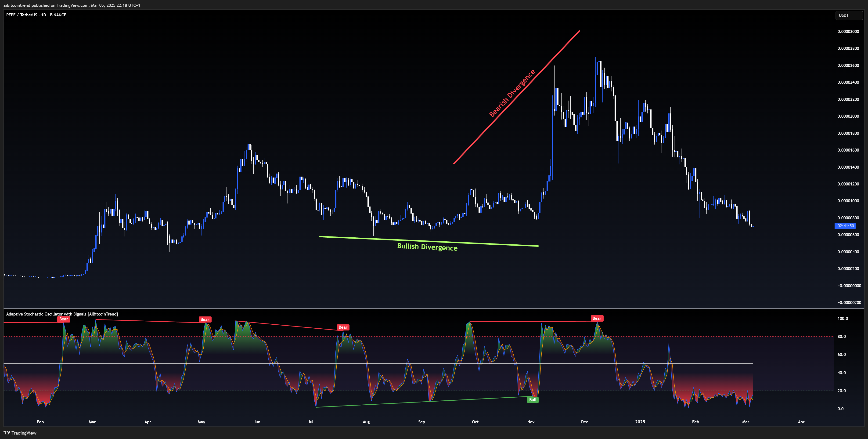Screen dimensions: 868x439
Task: Click the PEPE / TetherUS symbol title
Action: (36, 15)
